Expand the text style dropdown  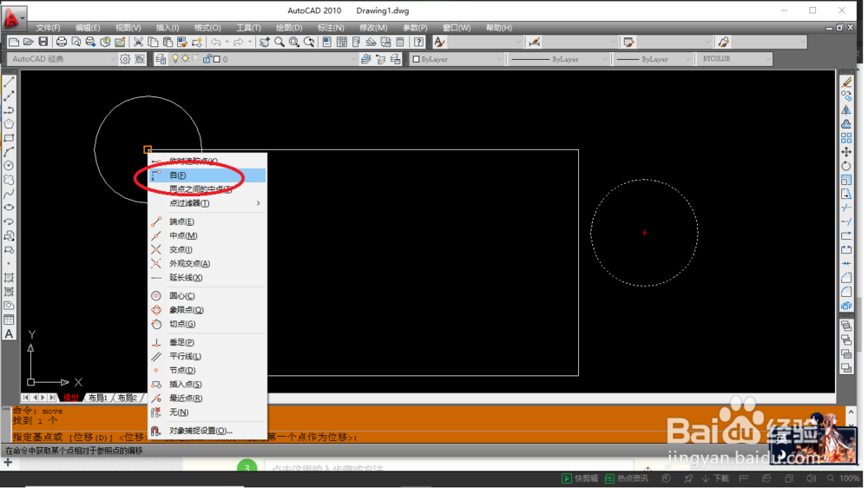click(x=519, y=42)
